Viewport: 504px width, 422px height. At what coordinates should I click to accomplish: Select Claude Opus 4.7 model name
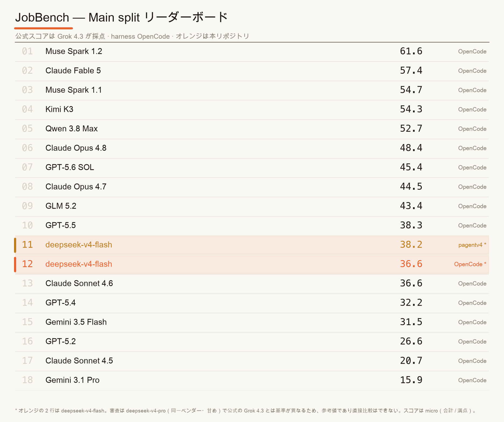[x=76, y=187]
